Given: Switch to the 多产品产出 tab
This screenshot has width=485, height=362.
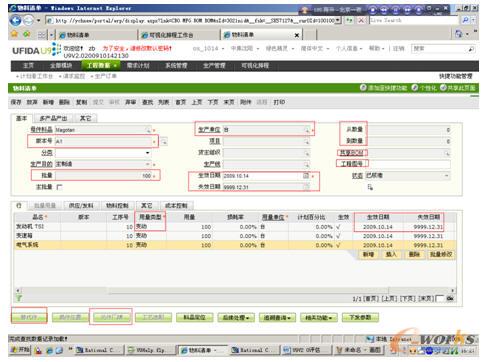Looking at the screenshot, I should pos(53,118).
